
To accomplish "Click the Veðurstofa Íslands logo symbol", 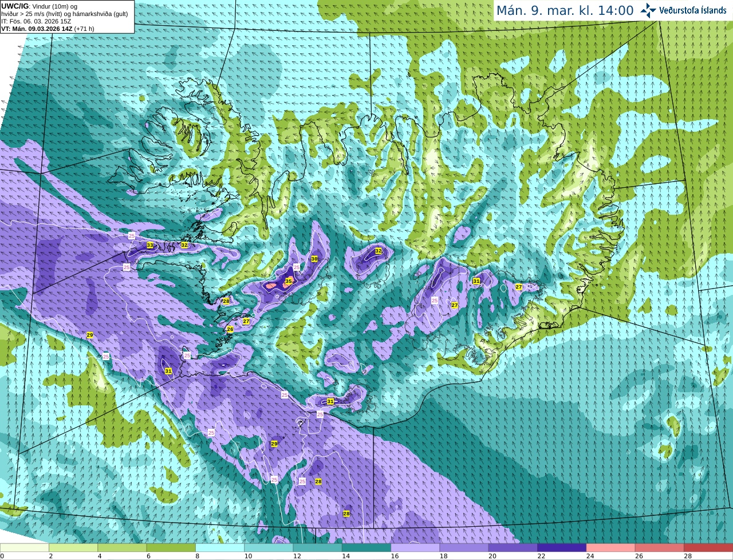I will 648,10.
